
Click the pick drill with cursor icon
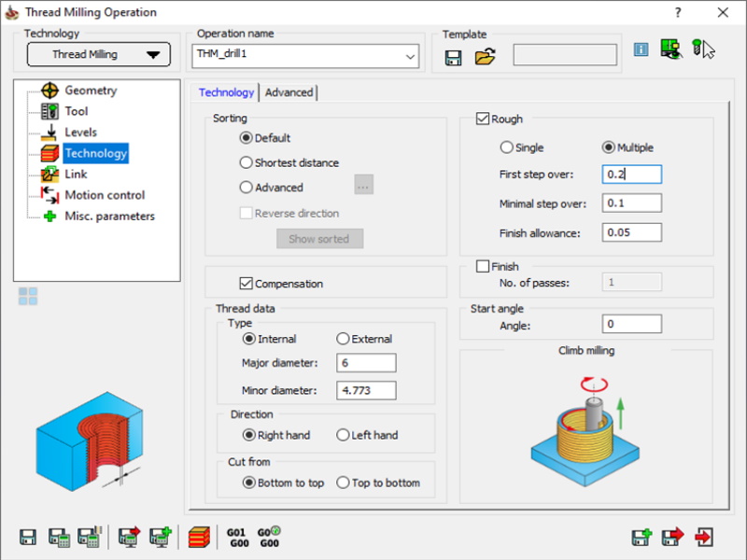click(702, 49)
